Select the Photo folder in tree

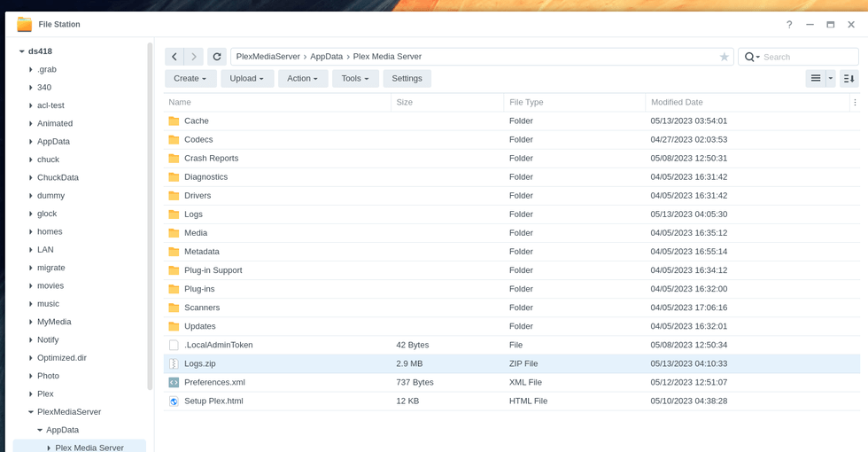[x=48, y=376]
